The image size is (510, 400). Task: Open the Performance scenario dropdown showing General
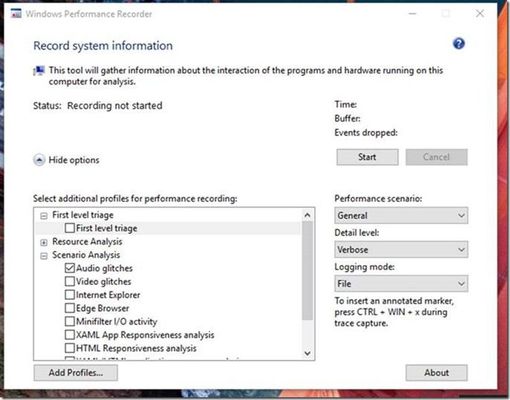401,216
